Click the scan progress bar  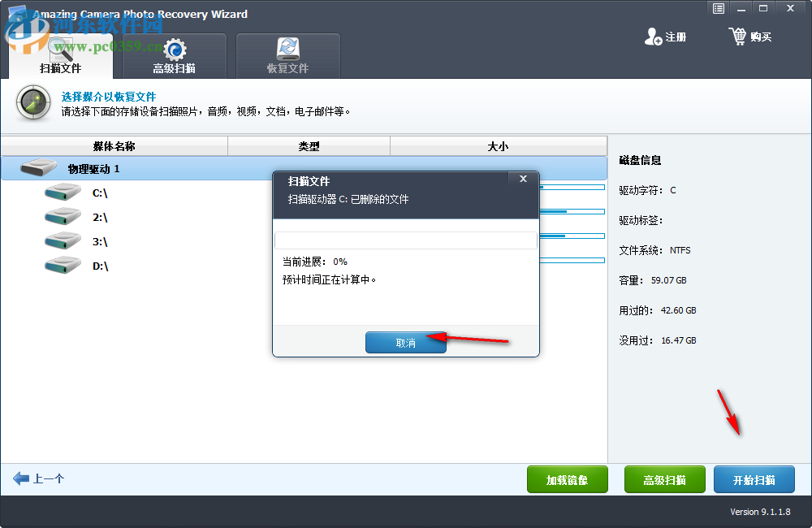[406, 240]
